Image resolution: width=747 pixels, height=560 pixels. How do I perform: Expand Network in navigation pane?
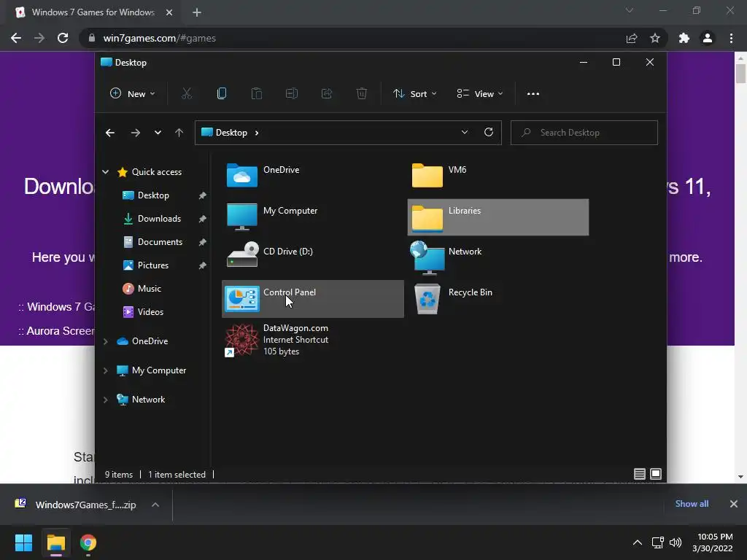pos(105,400)
